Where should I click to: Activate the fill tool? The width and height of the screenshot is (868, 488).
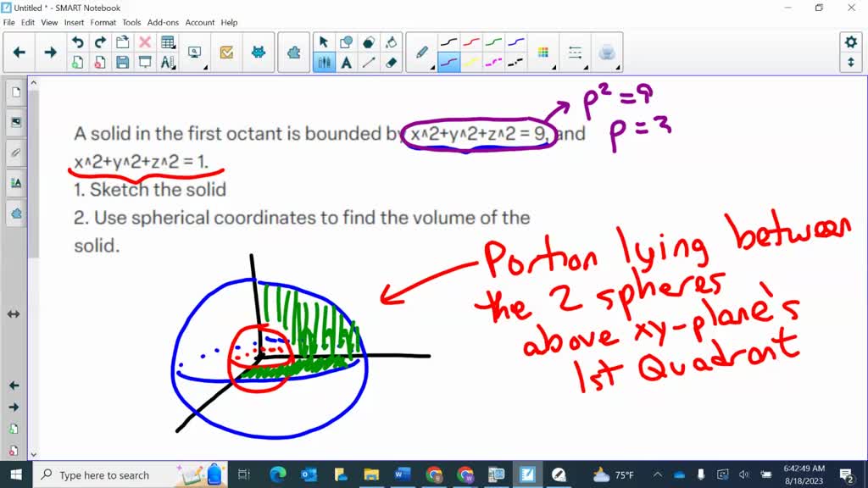tap(393, 42)
